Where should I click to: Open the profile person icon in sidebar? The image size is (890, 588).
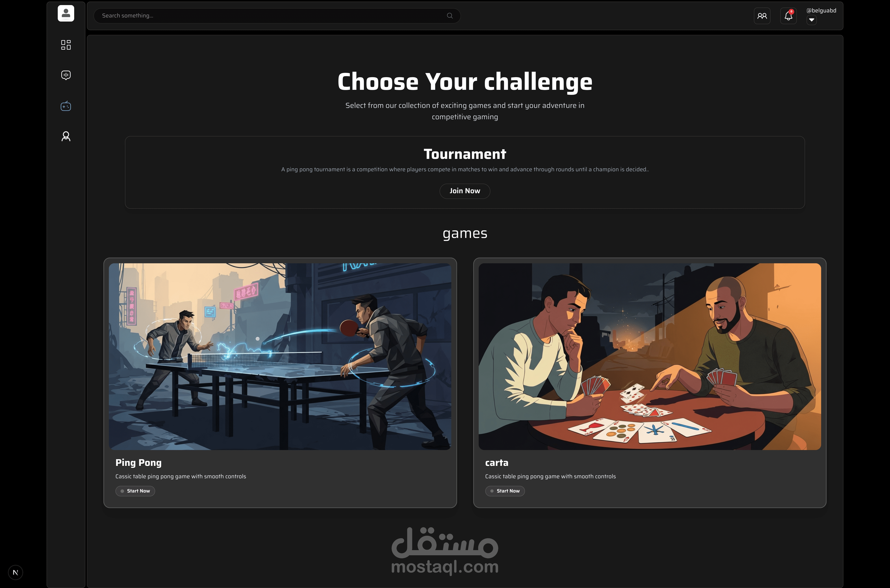[66, 136]
